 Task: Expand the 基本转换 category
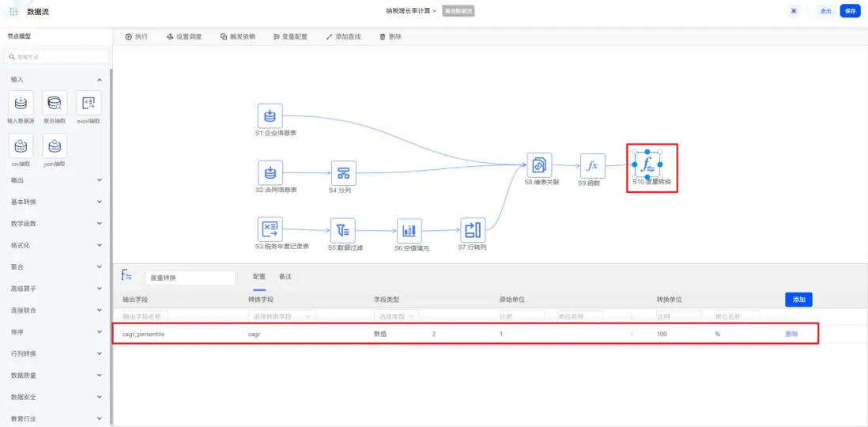pyautogui.click(x=99, y=202)
